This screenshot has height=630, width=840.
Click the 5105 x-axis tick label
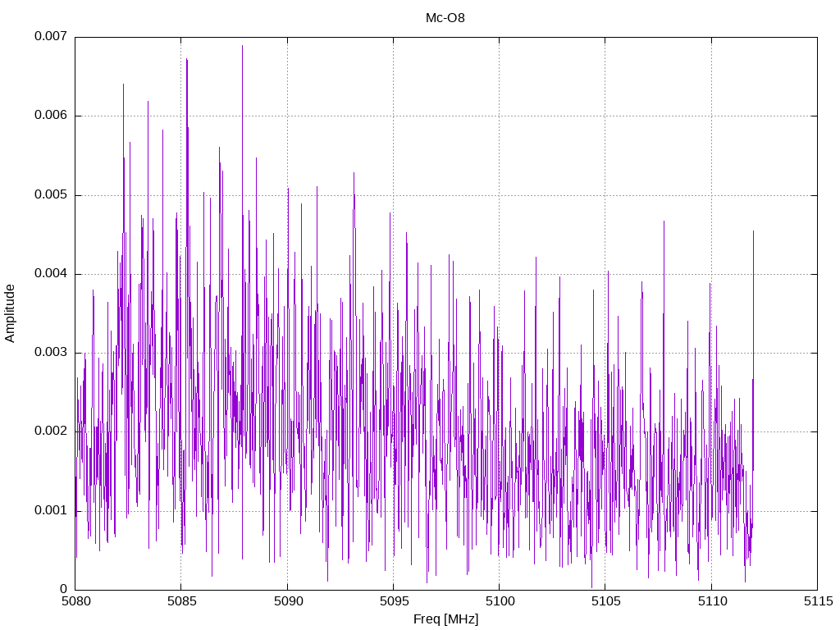pos(606,601)
